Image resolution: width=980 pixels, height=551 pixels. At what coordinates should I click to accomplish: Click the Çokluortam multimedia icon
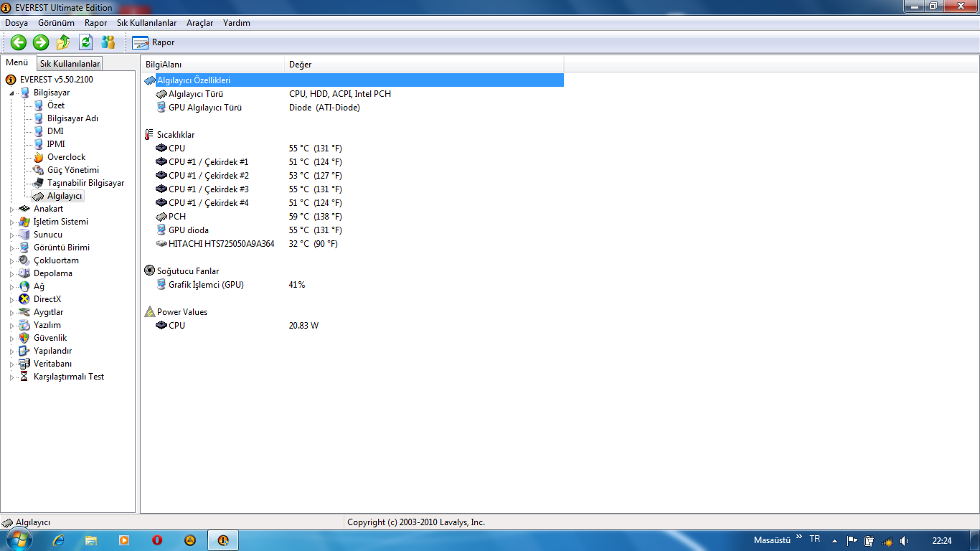(24, 260)
